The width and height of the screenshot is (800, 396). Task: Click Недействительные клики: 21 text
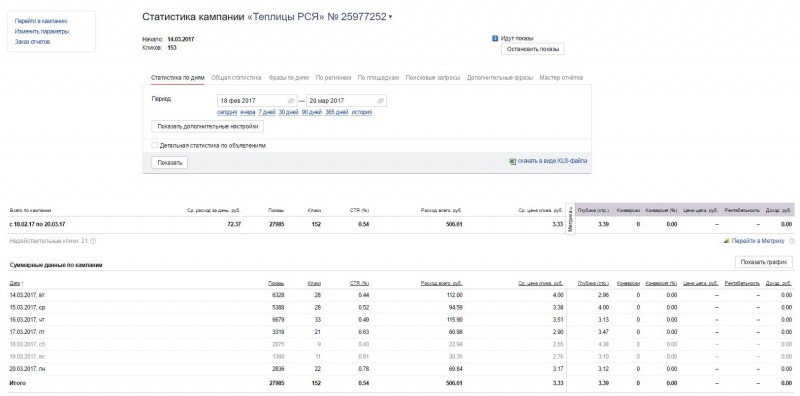48,241
